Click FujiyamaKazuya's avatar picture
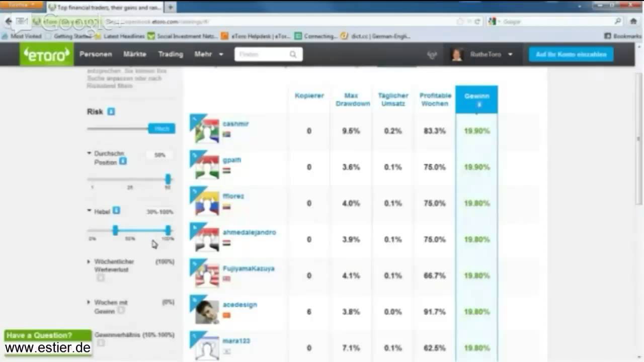Image resolution: width=644 pixels, height=362 pixels. click(x=207, y=276)
